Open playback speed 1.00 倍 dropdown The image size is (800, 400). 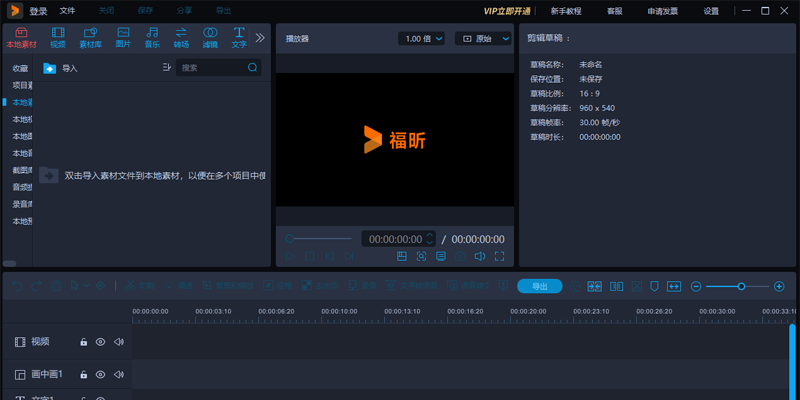[421, 39]
